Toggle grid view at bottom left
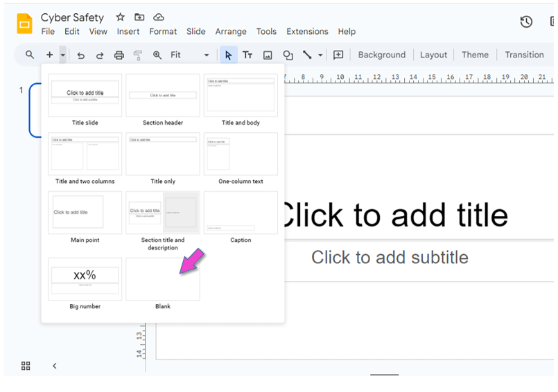Viewport: 558px width, 392px height. tap(26, 366)
